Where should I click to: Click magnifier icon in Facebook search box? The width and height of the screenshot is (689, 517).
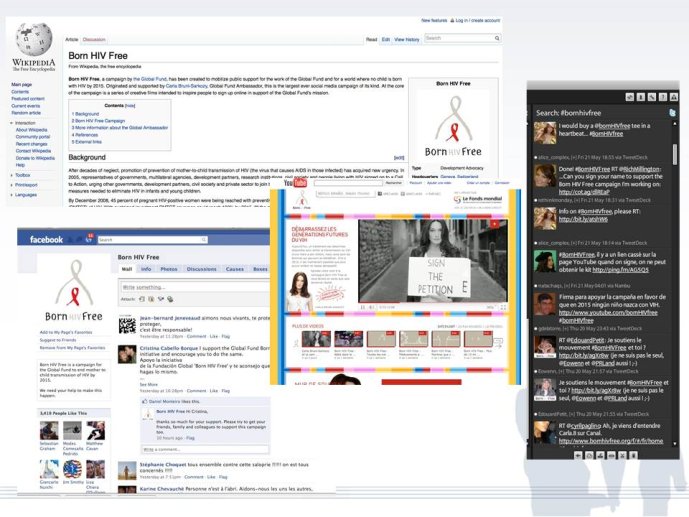[204, 240]
